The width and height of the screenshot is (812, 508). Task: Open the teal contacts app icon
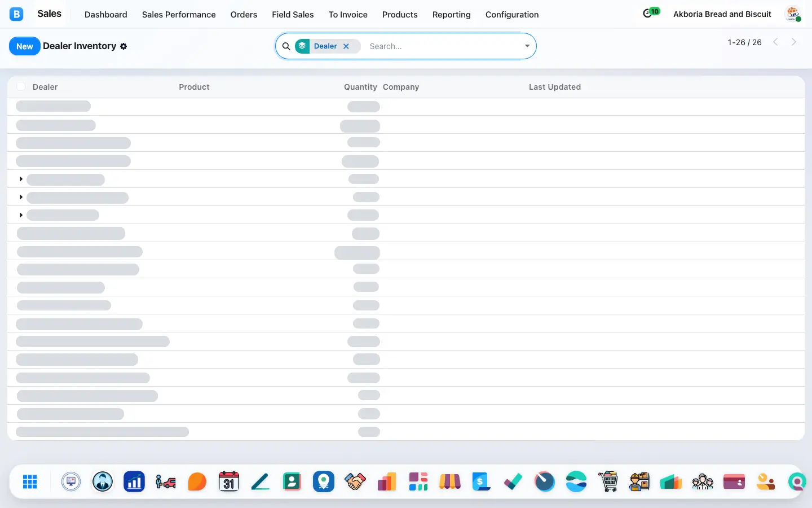[x=292, y=481]
